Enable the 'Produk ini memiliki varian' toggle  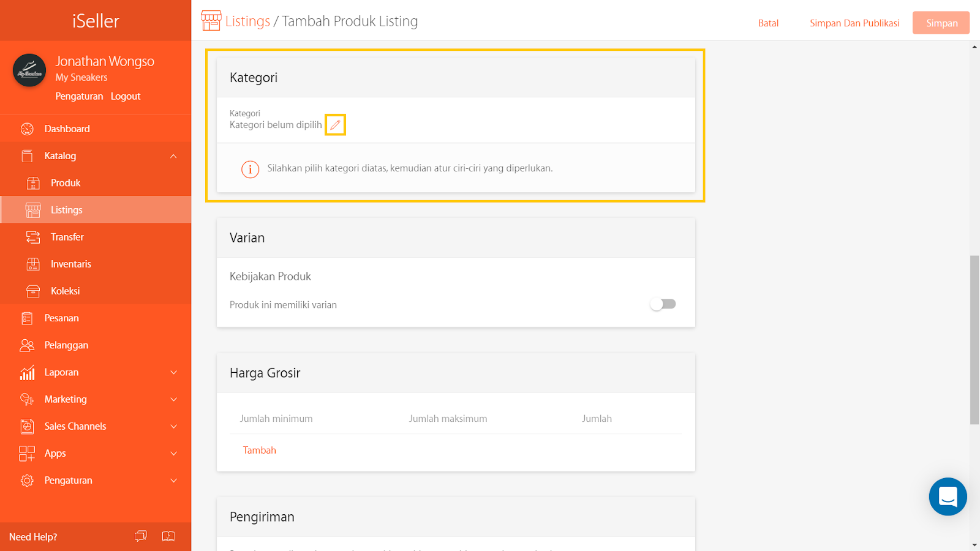[x=663, y=304]
